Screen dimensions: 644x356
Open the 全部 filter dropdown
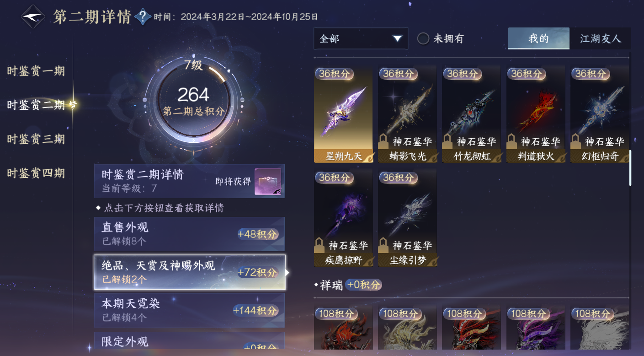tap(361, 38)
